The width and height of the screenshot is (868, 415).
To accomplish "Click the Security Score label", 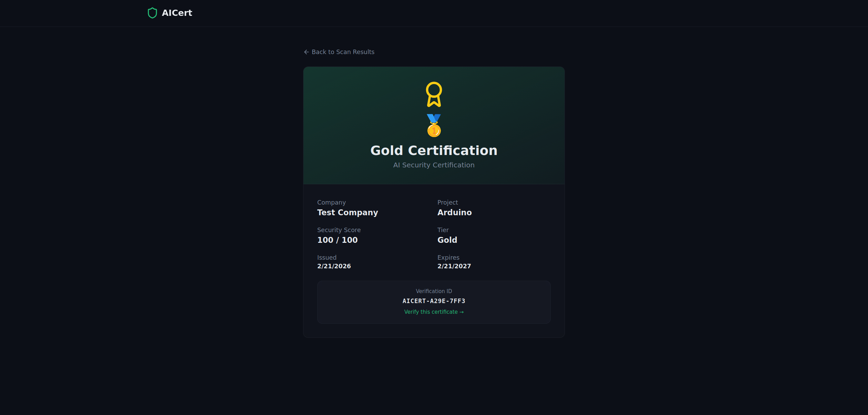I will point(339,230).
